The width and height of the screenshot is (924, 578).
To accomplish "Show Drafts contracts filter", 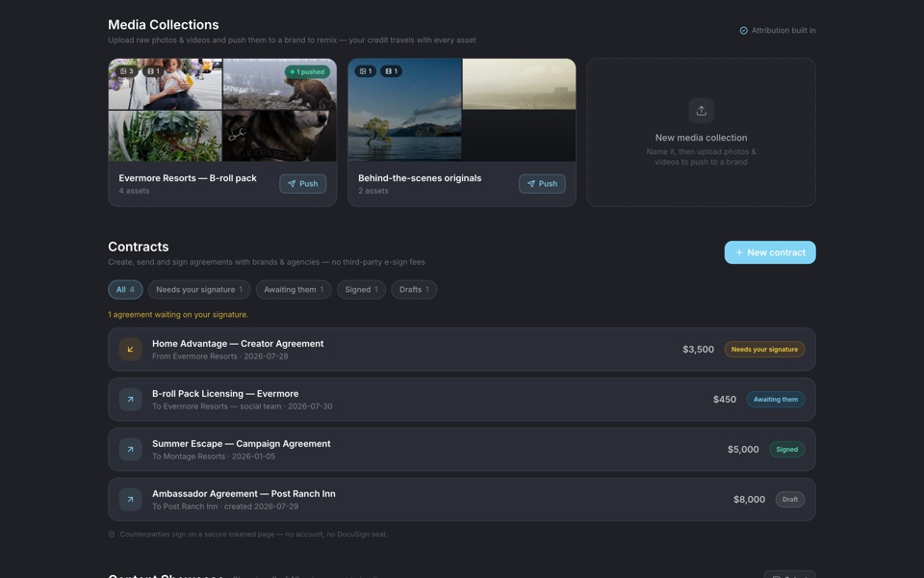I will point(414,290).
